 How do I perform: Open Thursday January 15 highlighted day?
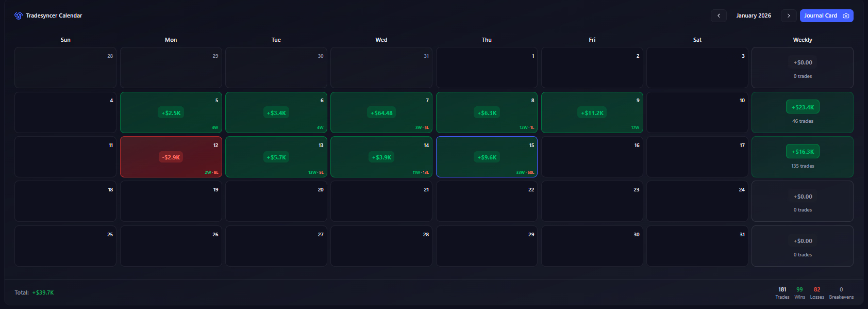(x=486, y=157)
